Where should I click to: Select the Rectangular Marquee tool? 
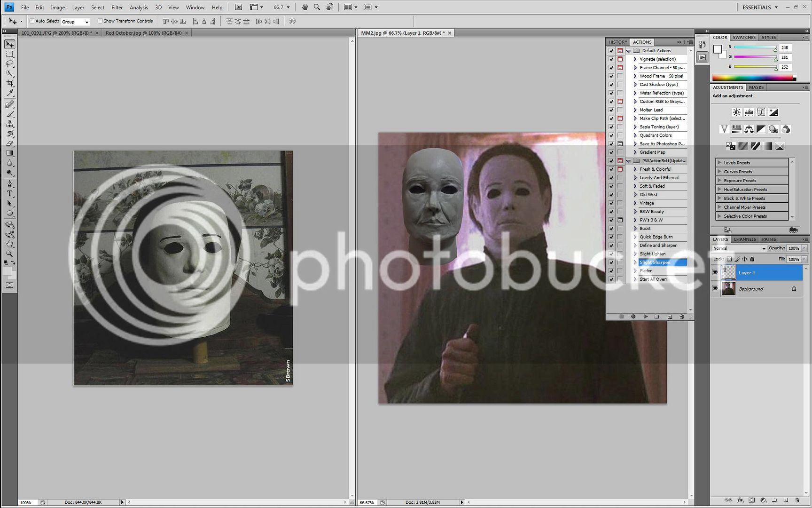coord(10,54)
